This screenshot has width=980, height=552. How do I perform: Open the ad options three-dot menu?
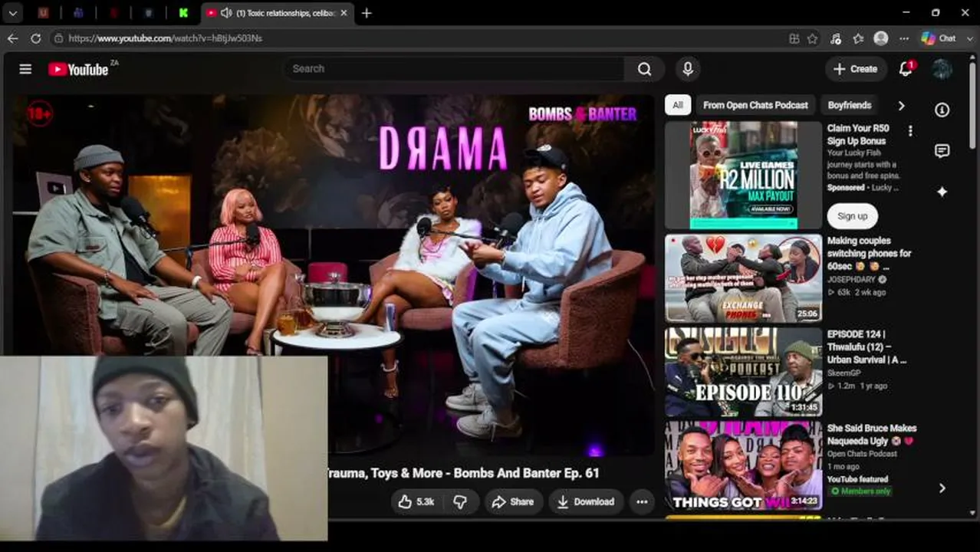click(x=910, y=131)
